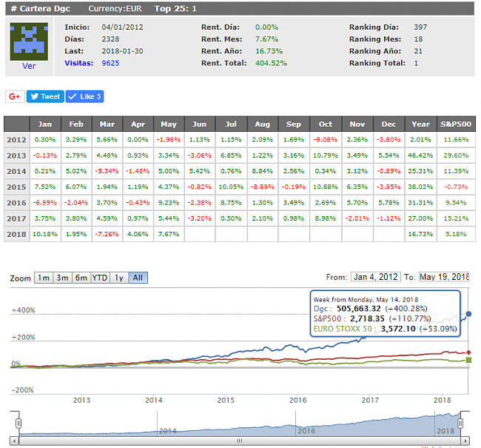Click the Jan column header
The image size is (481, 448).
point(45,124)
